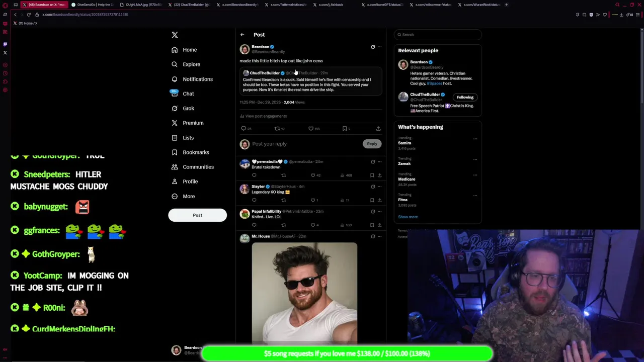644x362 pixels.
Task: View analytics on permabulla's reply showing 468
Action: [x=346, y=175]
